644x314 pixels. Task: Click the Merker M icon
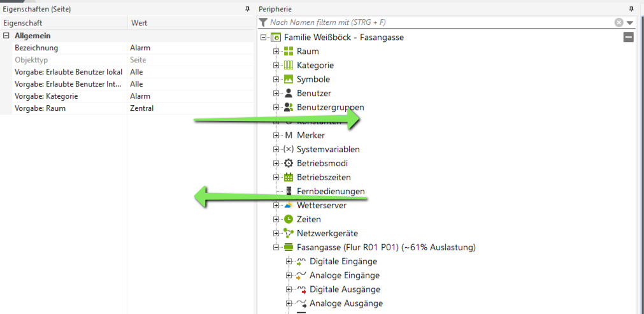[x=289, y=136]
